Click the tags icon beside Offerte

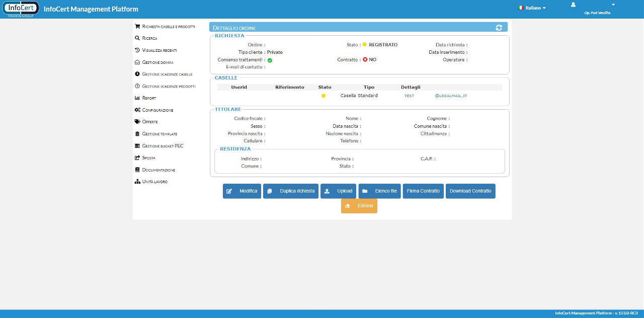point(137,122)
